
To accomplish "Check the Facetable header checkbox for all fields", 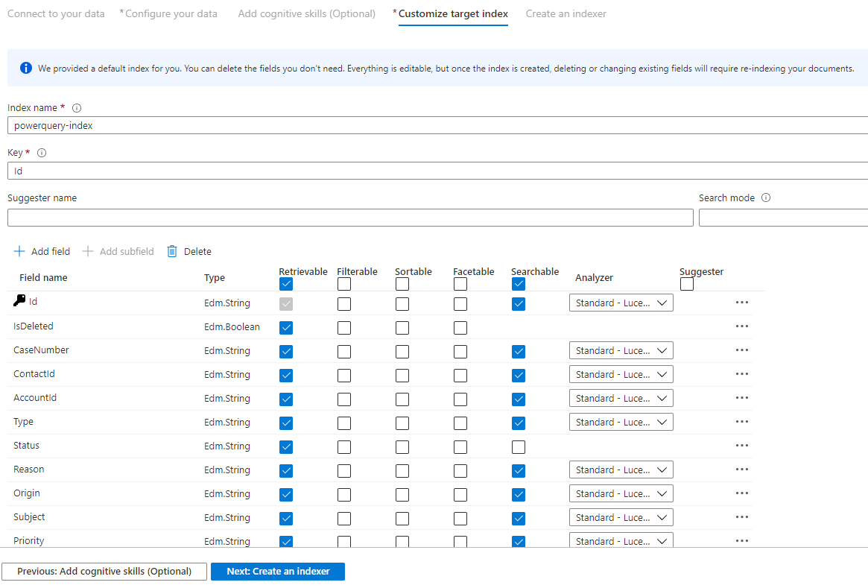I will tap(460, 284).
